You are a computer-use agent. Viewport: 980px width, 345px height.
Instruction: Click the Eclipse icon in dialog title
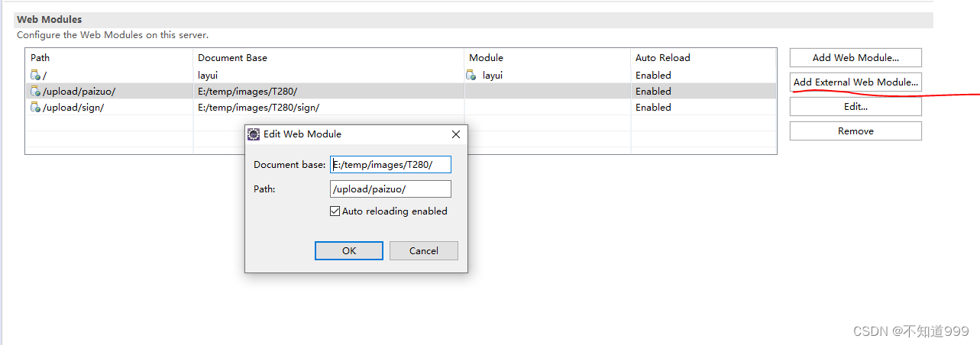point(254,134)
